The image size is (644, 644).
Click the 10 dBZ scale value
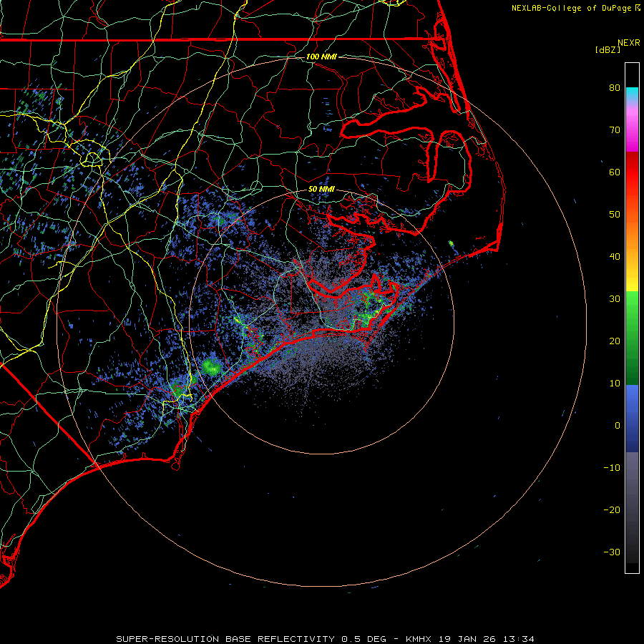coord(615,384)
